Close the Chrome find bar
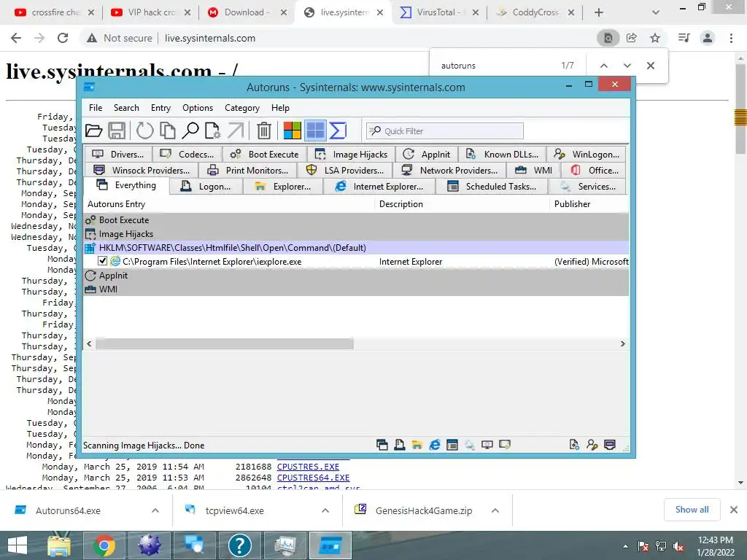 pyautogui.click(x=650, y=66)
